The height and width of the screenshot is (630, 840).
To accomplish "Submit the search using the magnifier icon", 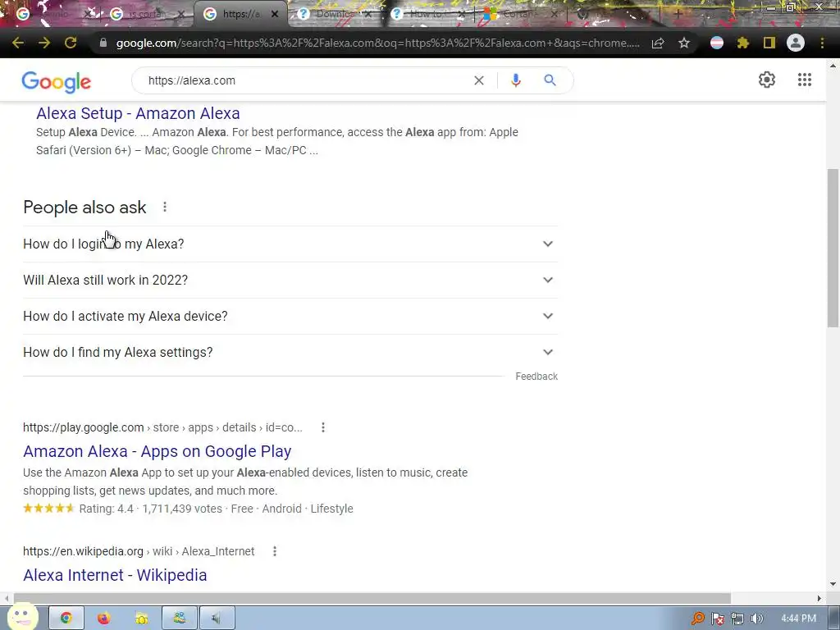I will tap(550, 80).
